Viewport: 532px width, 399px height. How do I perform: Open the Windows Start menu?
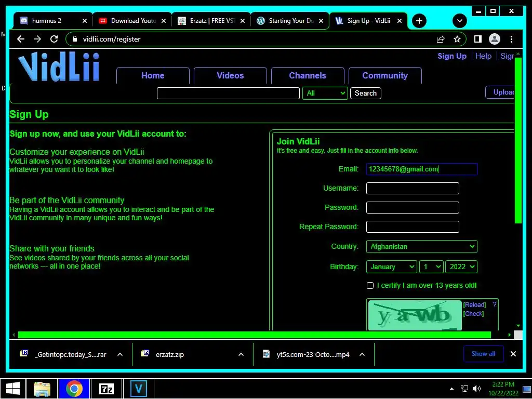click(x=13, y=389)
